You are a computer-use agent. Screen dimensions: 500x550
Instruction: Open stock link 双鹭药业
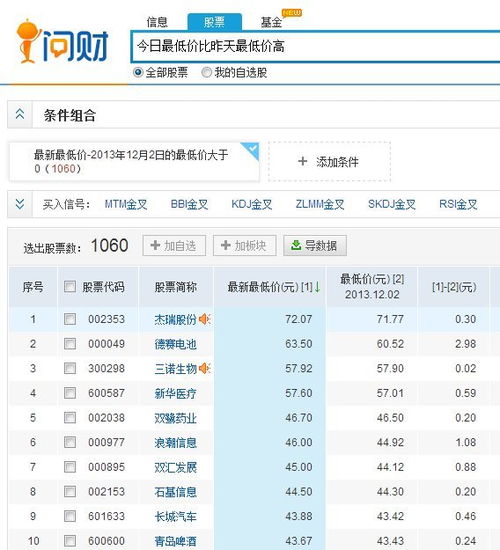175,418
